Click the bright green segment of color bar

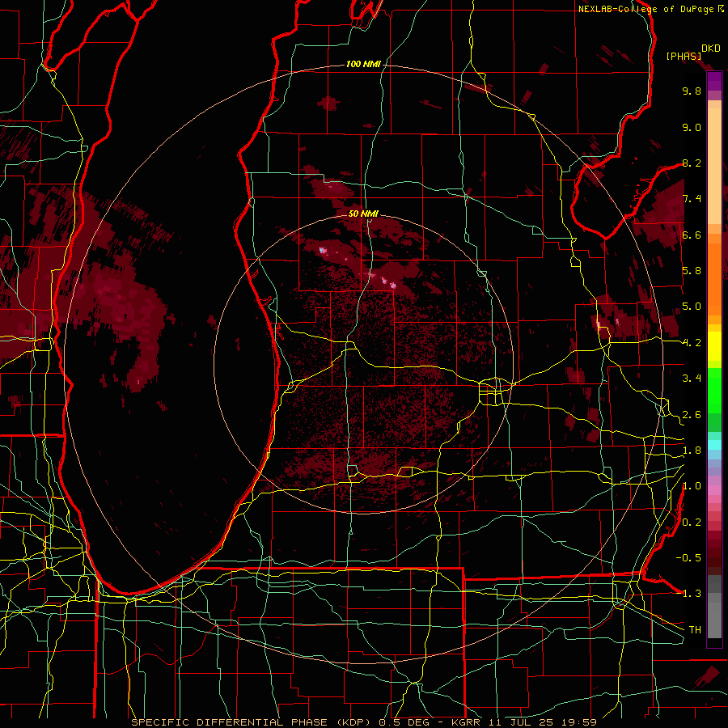[x=714, y=391]
